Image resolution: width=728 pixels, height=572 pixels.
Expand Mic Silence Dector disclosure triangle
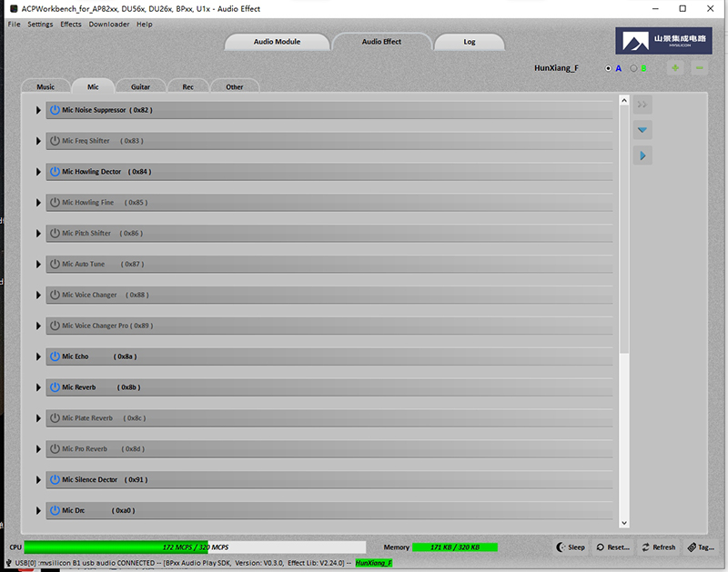38,480
